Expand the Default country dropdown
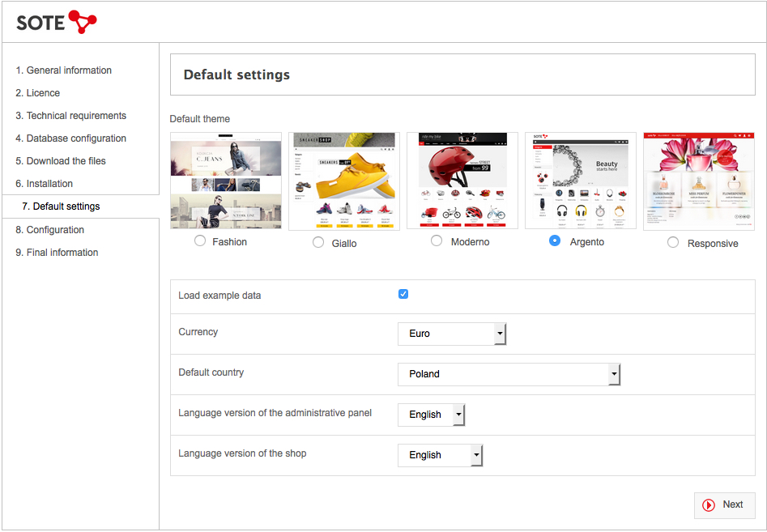 (x=509, y=374)
